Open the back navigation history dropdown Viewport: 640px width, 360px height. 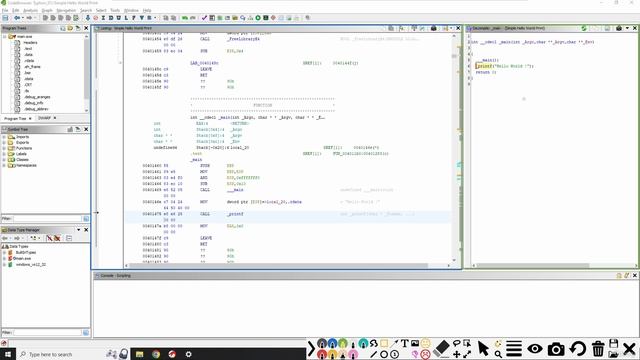coord(22,18)
